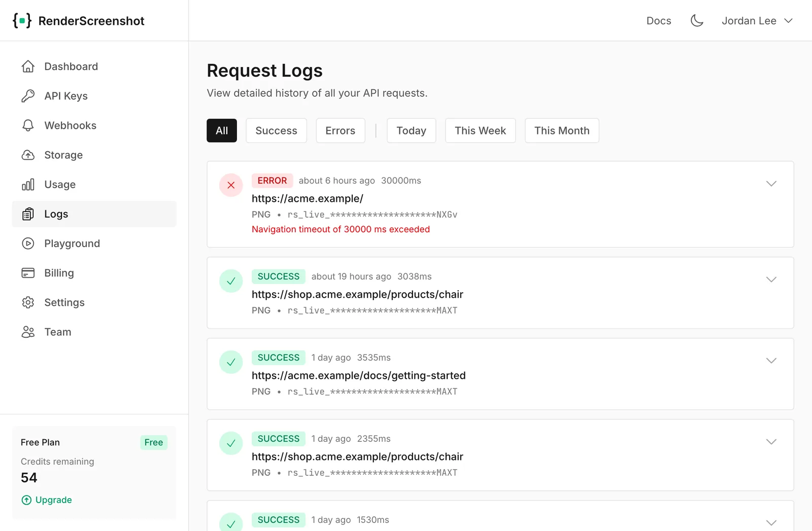Show only Today's requests
The height and width of the screenshot is (531, 812).
coord(411,131)
